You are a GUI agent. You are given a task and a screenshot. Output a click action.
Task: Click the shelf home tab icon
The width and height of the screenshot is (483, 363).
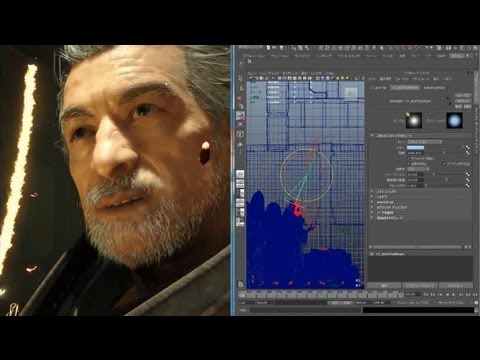(249, 61)
